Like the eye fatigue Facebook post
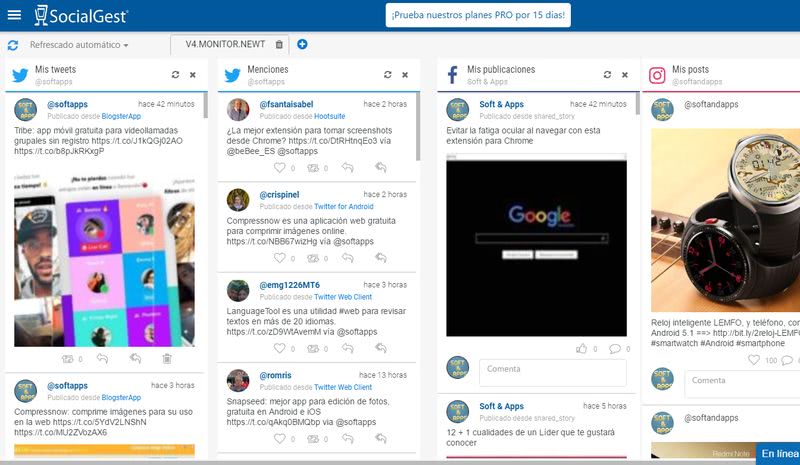The width and height of the screenshot is (800, 465). click(581, 349)
